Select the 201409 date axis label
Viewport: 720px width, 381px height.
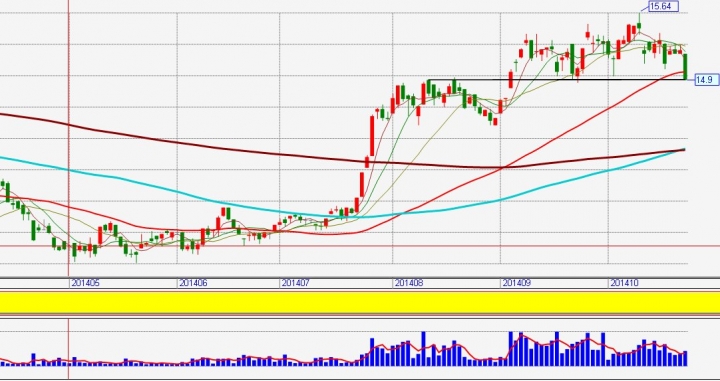click(517, 283)
